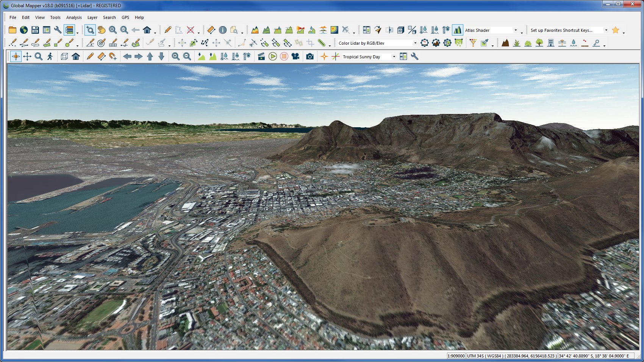
Task: Open the Tropical Sunny Day skybox dropdown
Action: click(394, 57)
